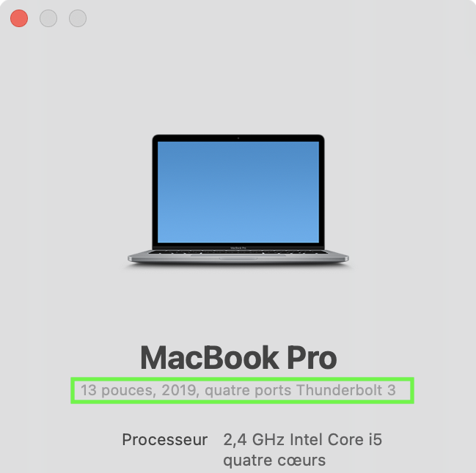Viewport: 476px width, 473px height.
Task: Click "quatre ports" in the highlighted subtitle
Action: click(248, 391)
